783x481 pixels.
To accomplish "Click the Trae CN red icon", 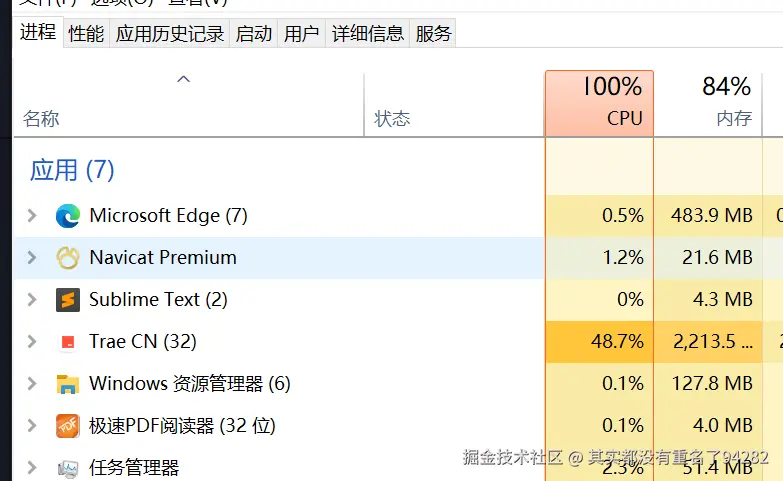I will 67,342.
